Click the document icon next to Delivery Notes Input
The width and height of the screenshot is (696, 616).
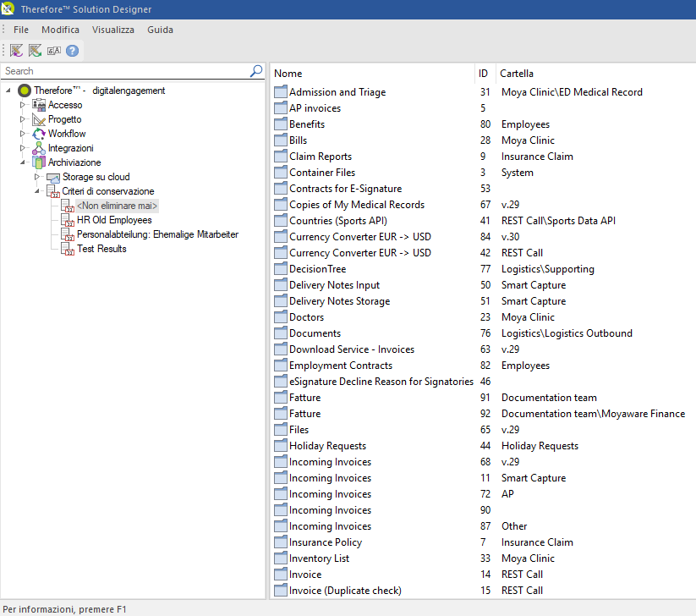[280, 284]
